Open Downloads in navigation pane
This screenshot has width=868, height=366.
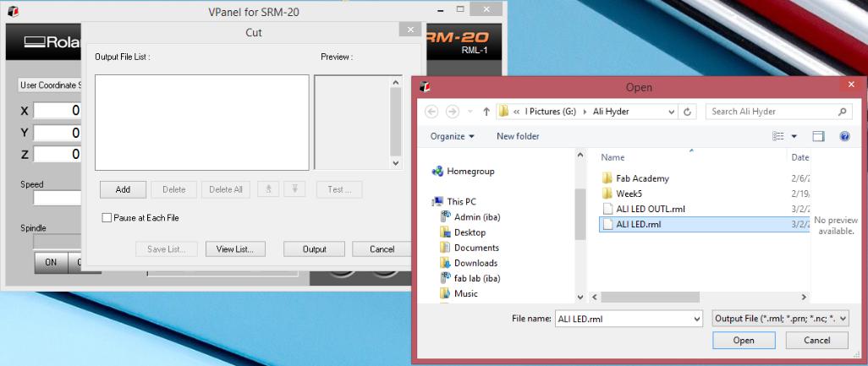469,263
